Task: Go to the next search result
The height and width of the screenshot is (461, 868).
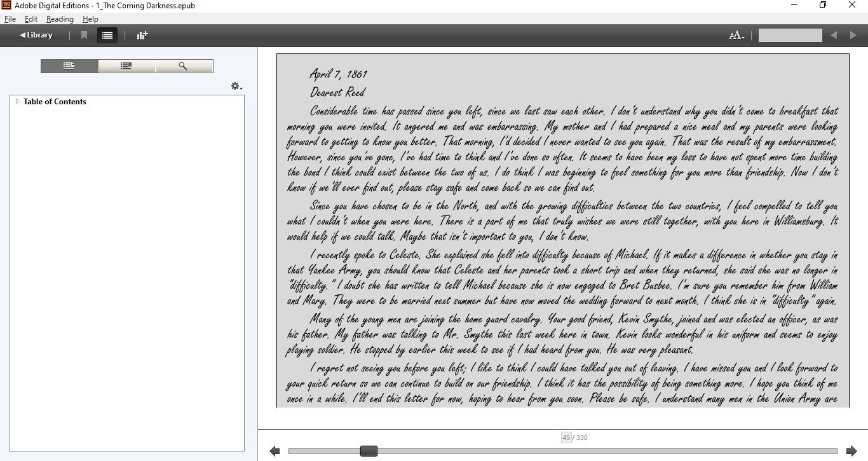Action: 853,36
